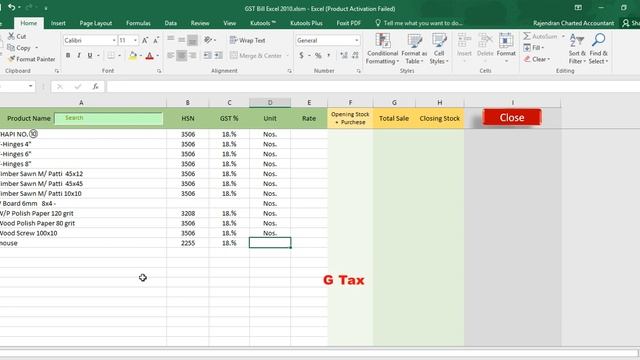Toggle Center horizontal alignment

[x=182, y=55]
